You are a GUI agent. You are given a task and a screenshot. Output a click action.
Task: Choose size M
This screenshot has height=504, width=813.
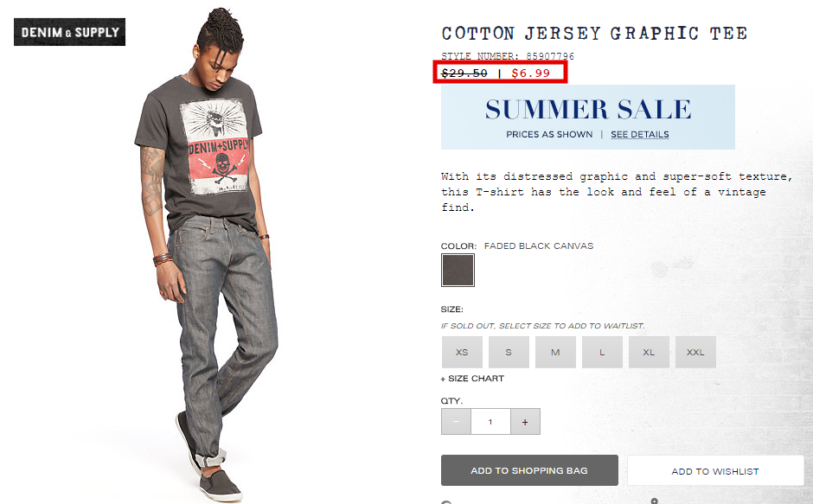[555, 352]
